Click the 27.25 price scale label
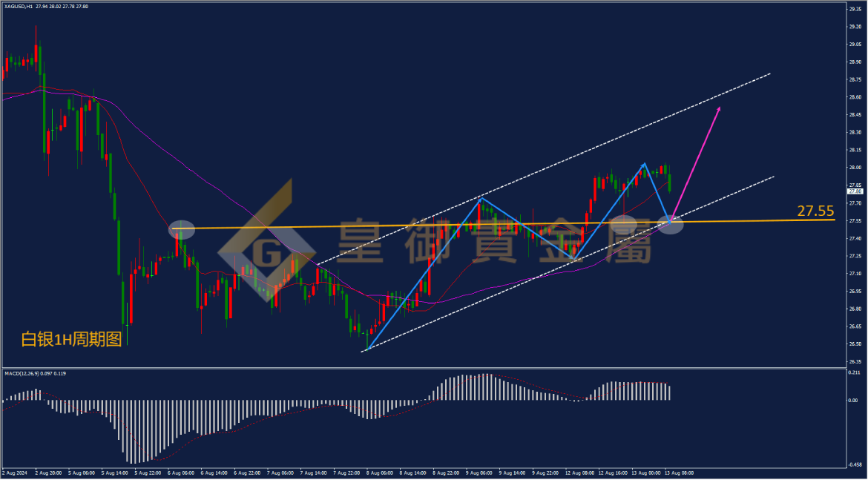 click(855, 256)
